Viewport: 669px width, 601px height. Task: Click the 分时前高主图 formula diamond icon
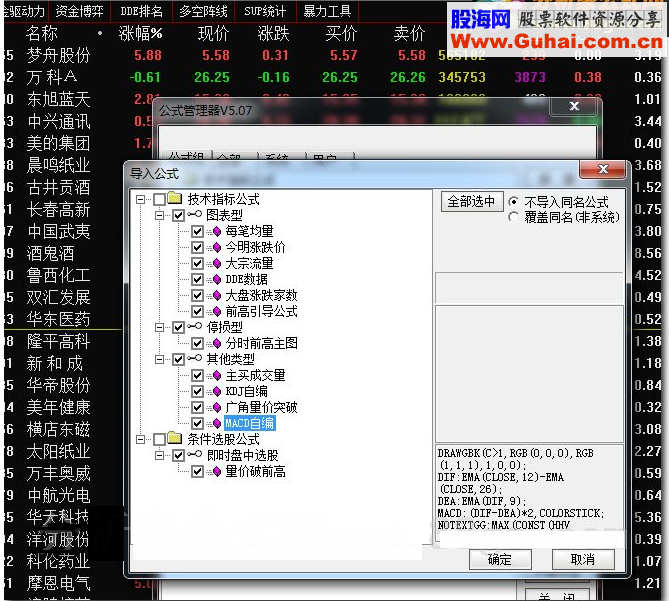click(x=217, y=343)
